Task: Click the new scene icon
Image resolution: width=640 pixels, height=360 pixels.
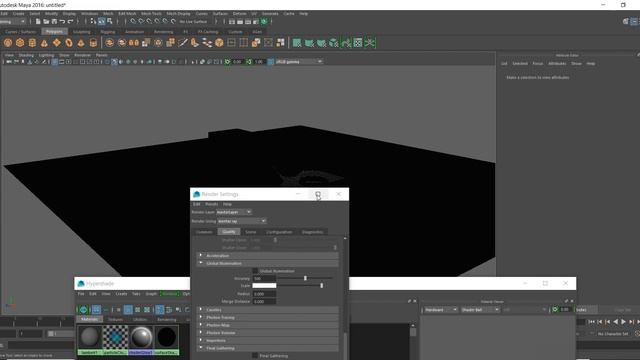Action: click(x=38, y=22)
